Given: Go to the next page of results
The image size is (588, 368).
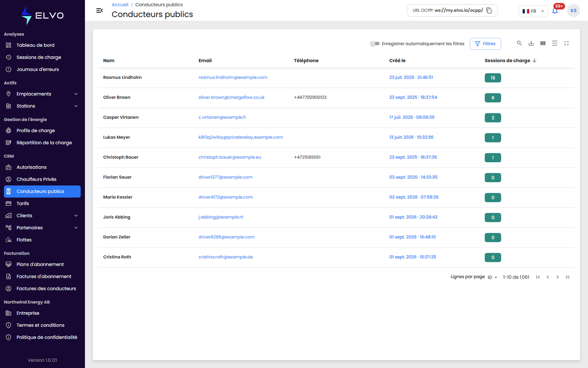Looking at the screenshot, I should coord(557,277).
